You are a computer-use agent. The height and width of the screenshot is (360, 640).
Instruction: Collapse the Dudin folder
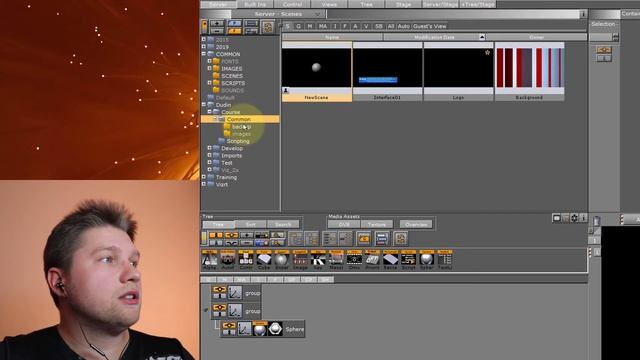pyautogui.click(x=204, y=105)
